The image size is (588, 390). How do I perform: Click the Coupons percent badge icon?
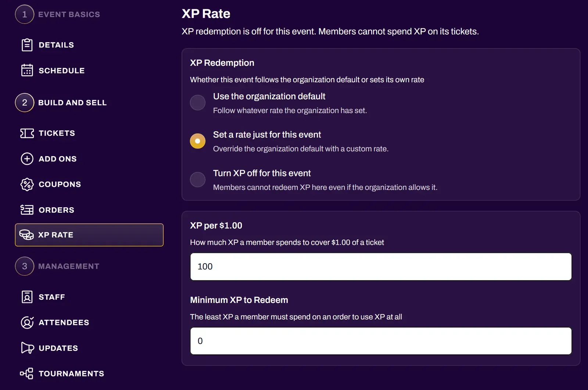[27, 184]
